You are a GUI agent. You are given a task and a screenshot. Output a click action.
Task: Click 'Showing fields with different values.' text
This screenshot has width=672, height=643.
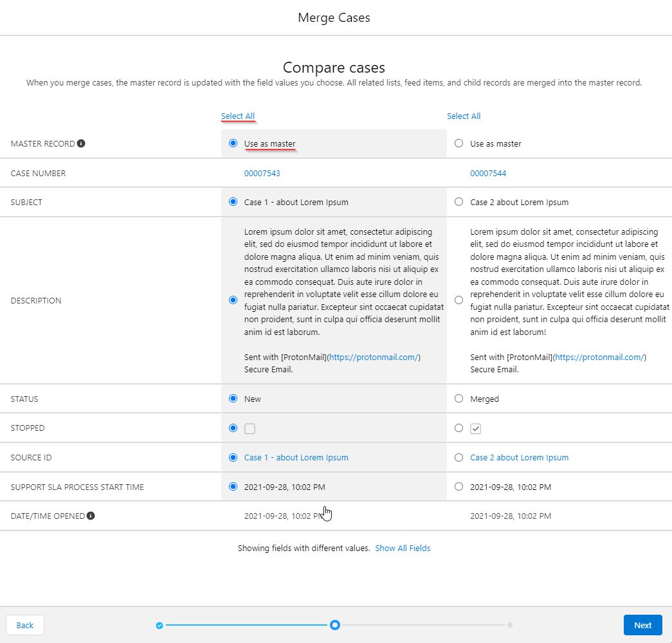(x=304, y=548)
